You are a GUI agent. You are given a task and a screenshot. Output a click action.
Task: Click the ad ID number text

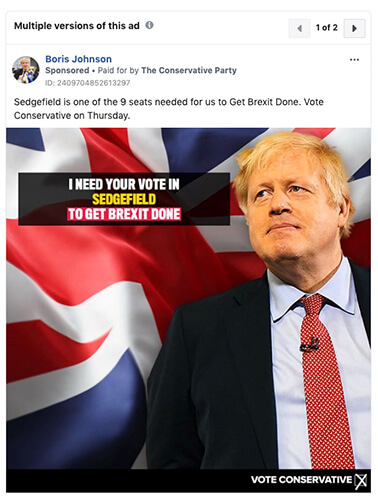pos(87,83)
